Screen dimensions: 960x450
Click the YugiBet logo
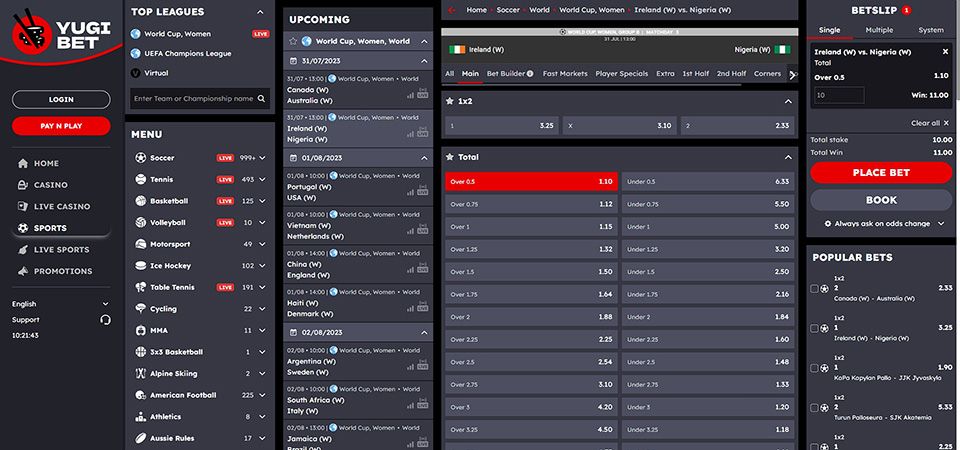(60, 32)
